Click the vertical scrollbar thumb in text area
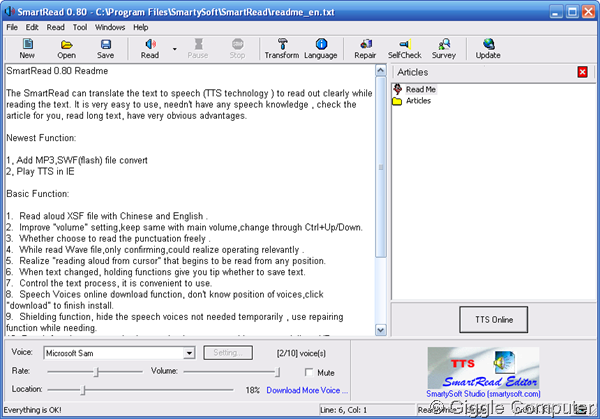Viewport: 600px width, 419px height. 381,167
